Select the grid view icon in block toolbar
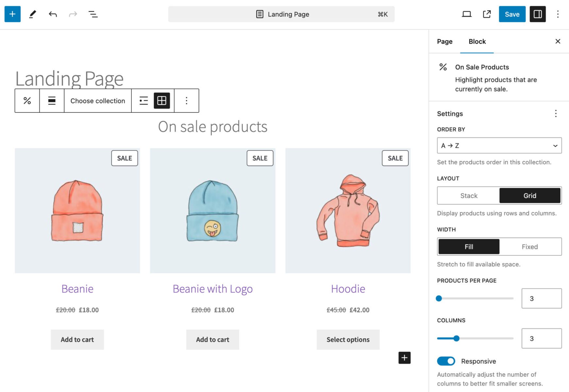 (x=162, y=101)
